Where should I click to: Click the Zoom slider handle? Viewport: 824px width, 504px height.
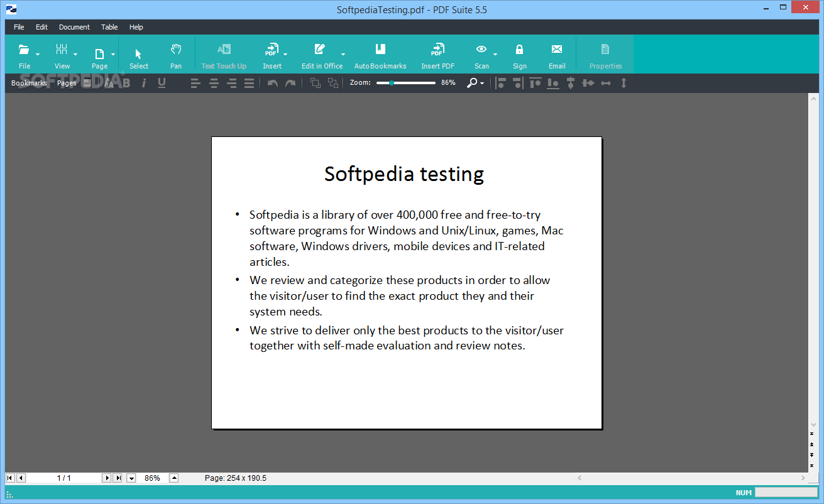(392, 83)
